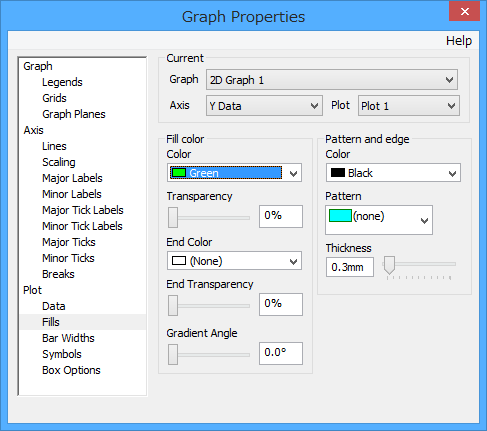Viewport: 487px width, 431px height.
Task: Open the Plot 1 dropdown
Action: point(409,106)
